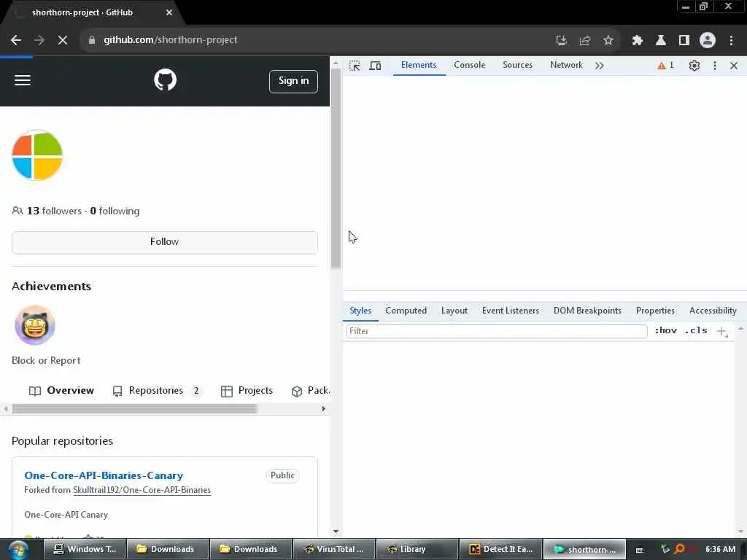Click the Follow button

coord(164,242)
